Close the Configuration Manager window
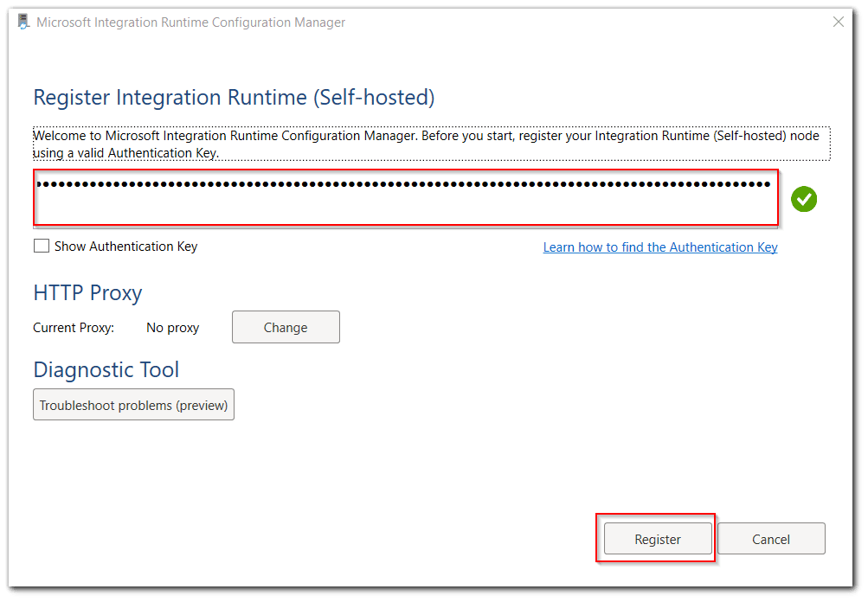The width and height of the screenshot is (868, 602). [x=838, y=22]
